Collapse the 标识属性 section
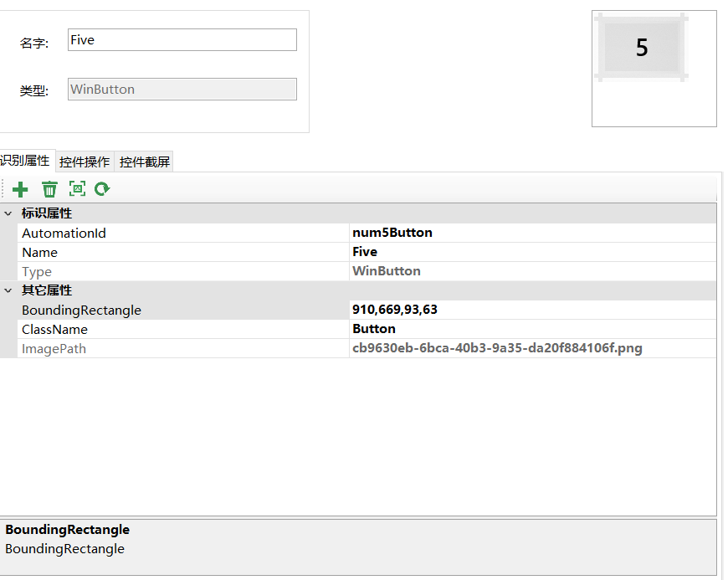The width and height of the screenshot is (728, 580). (8, 213)
